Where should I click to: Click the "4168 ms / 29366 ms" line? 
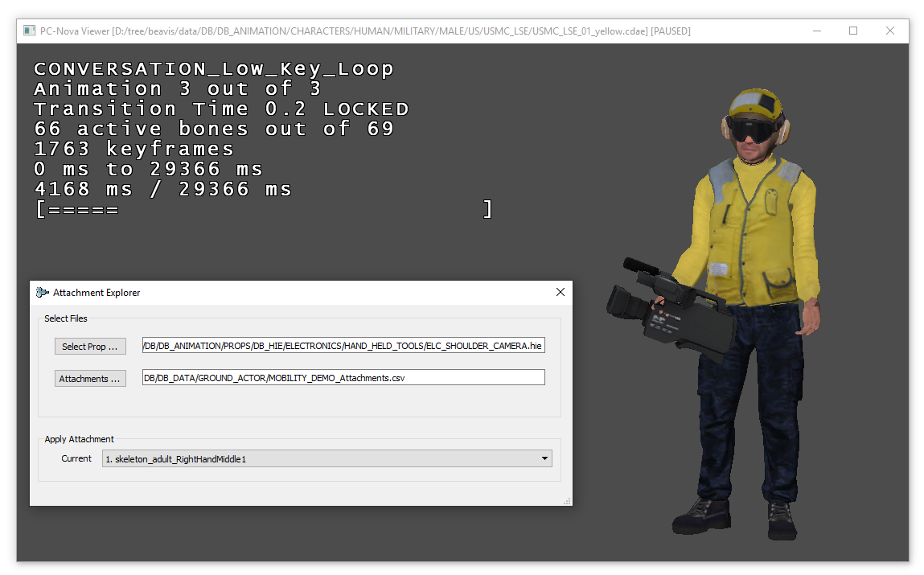click(x=162, y=189)
